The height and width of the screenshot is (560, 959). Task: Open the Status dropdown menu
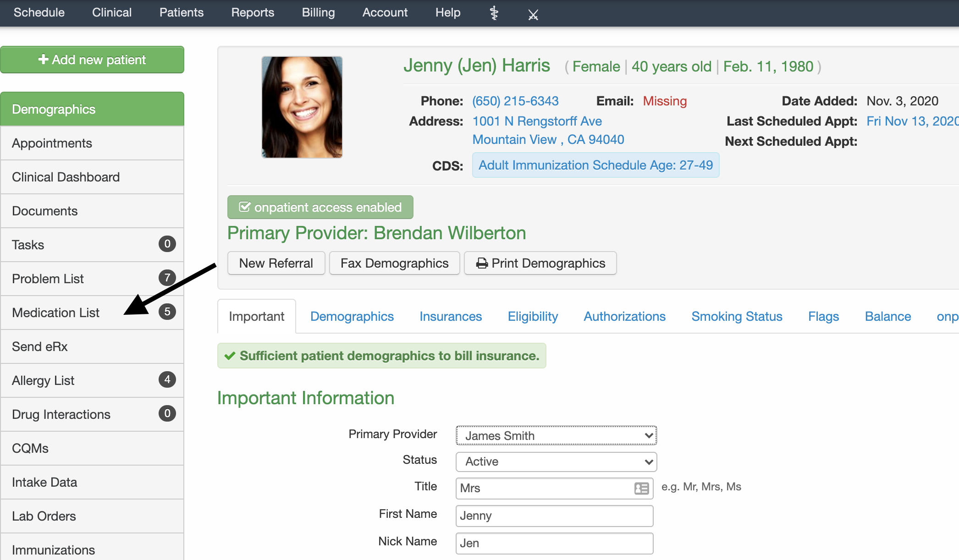pos(556,461)
